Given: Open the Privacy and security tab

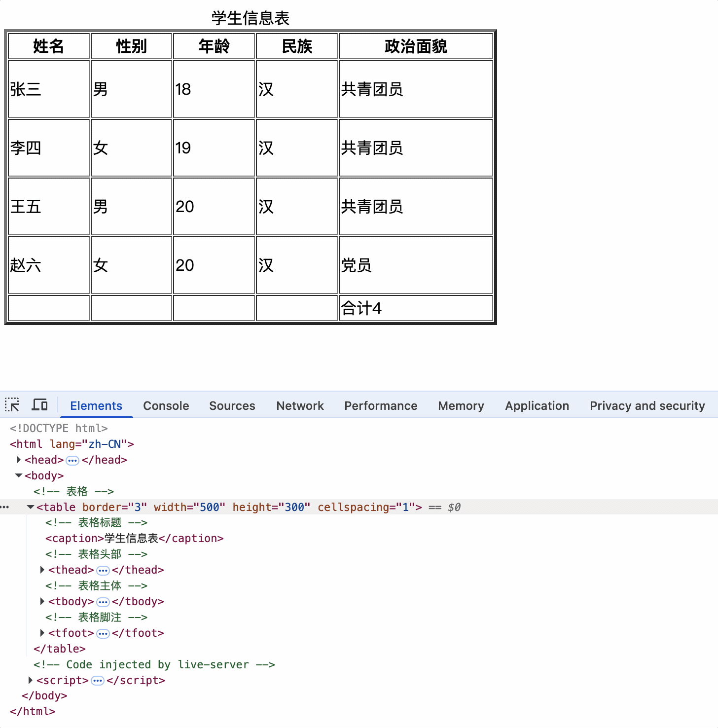Looking at the screenshot, I should (x=647, y=405).
